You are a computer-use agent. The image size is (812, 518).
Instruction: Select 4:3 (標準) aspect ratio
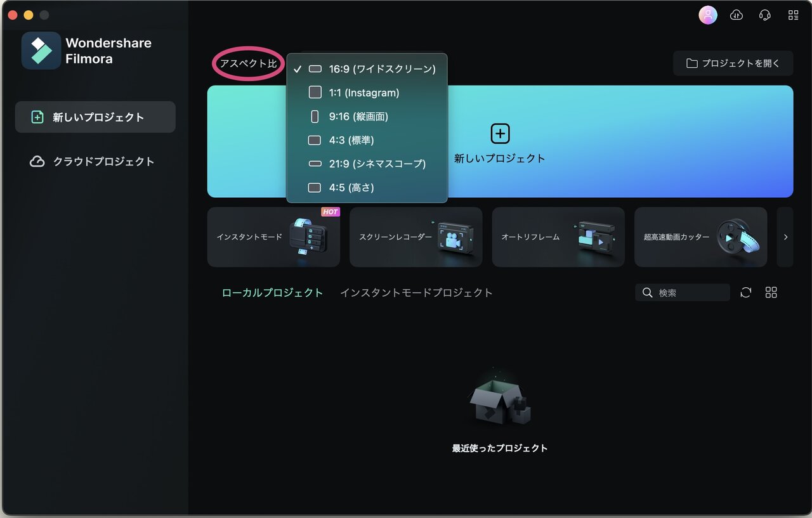367,140
